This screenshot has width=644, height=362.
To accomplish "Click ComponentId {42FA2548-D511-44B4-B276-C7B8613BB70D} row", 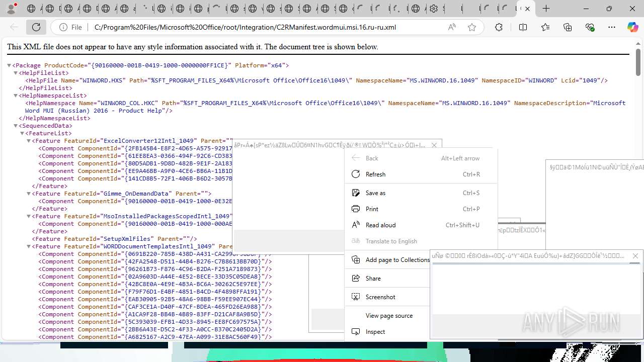I will pyautogui.click(x=155, y=261).
